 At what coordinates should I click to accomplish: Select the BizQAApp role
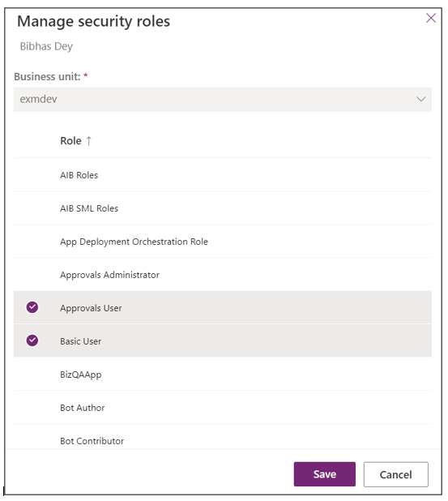click(x=222, y=375)
